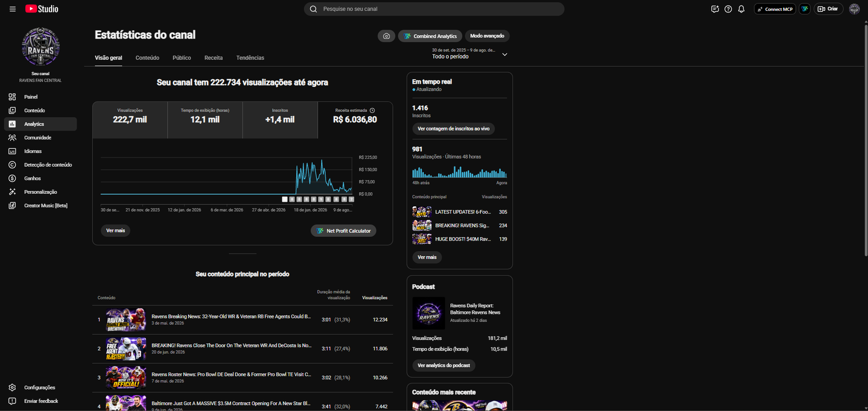Click Ver contagem de inscritos ao vivo
The width and height of the screenshot is (868, 411).
click(x=454, y=129)
